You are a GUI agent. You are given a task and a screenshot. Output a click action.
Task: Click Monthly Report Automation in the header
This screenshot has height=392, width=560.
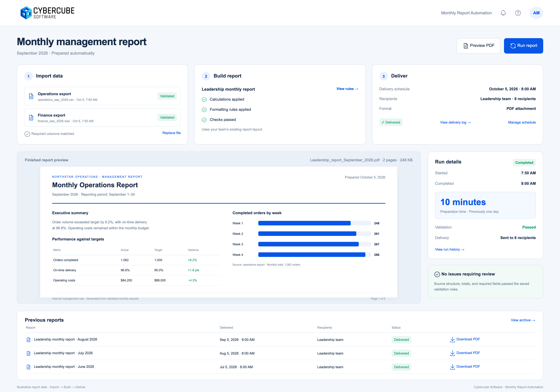pos(466,13)
